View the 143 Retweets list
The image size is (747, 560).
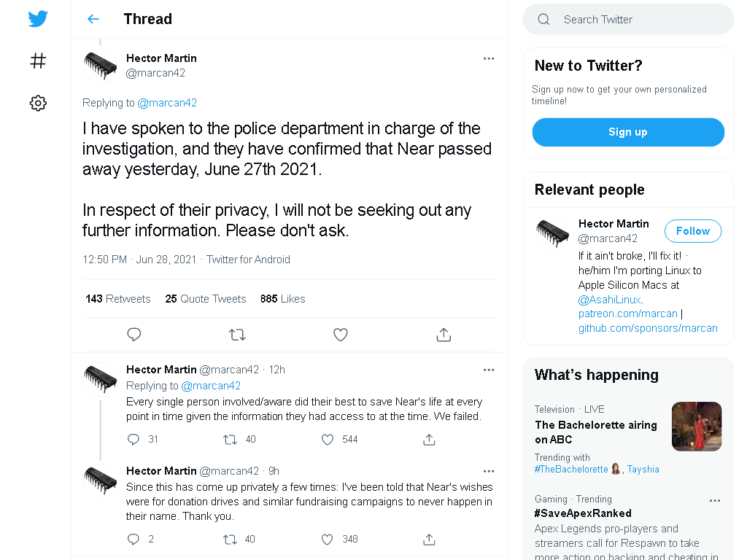(x=117, y=298)
